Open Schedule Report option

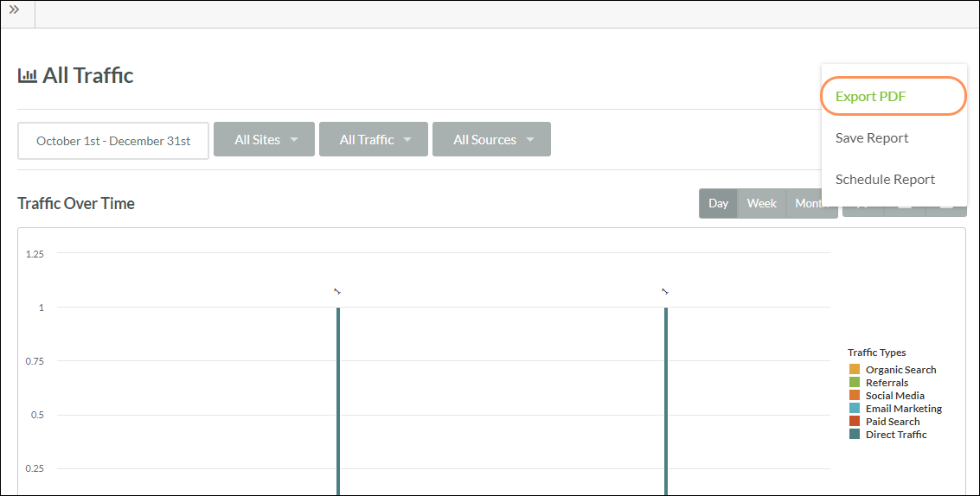tap(885, 179)
